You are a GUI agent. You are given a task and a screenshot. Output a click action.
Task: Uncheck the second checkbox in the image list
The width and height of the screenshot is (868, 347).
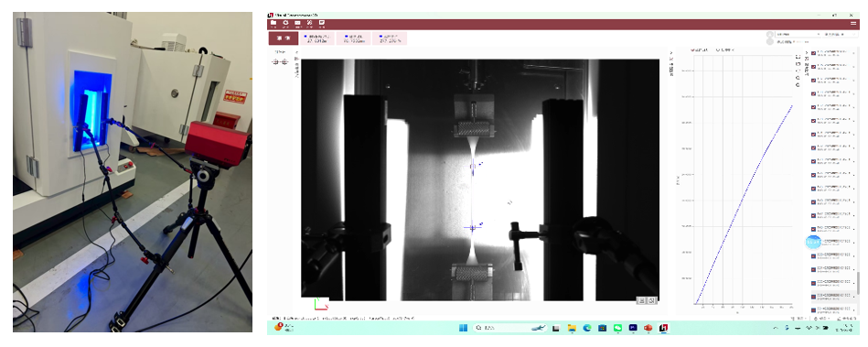tap(813, 67)
